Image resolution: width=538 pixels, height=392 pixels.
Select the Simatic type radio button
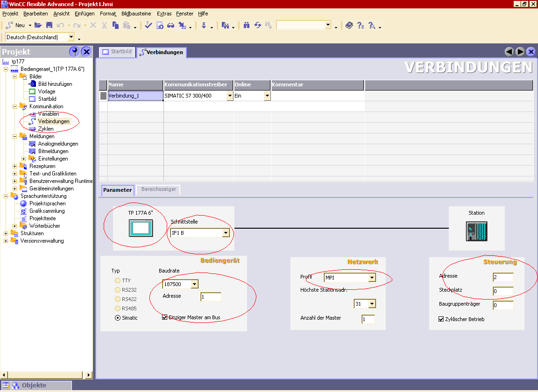(x=118, y=318)
